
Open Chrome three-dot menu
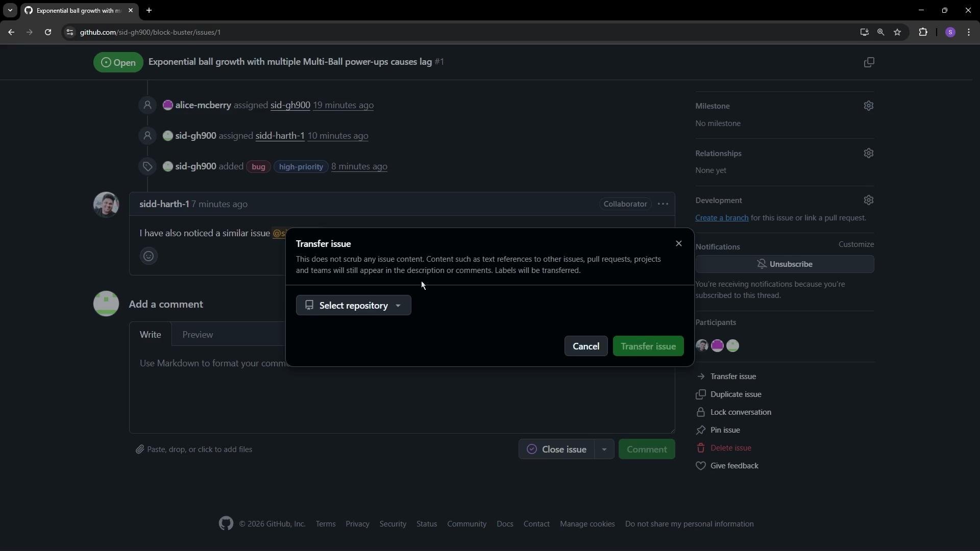[x=969, y=32]
